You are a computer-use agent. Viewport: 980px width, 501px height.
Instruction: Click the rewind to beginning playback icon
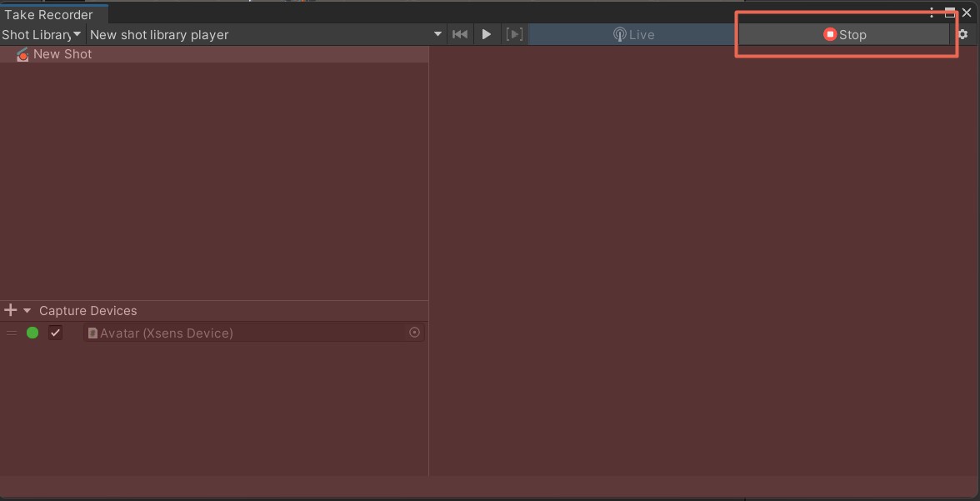point(459,34)
